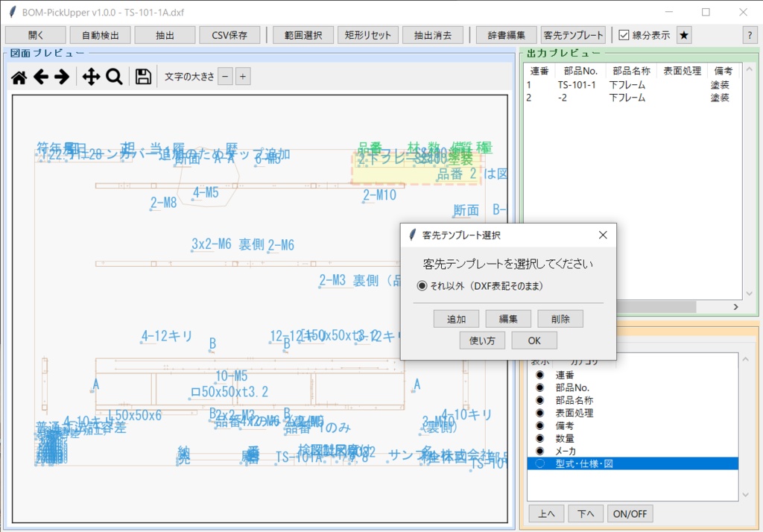The width and height of the screenshot is (763, 532).
Task: Click the 3x2-M6 label in drawing
Action: pyautogui.click(x=211, y=244)
